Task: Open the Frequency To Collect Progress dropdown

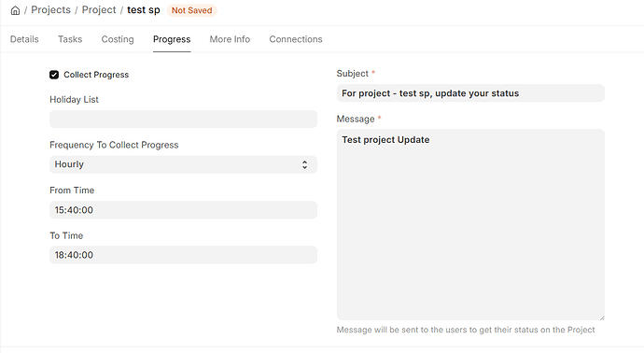Action: coord(183,164)
